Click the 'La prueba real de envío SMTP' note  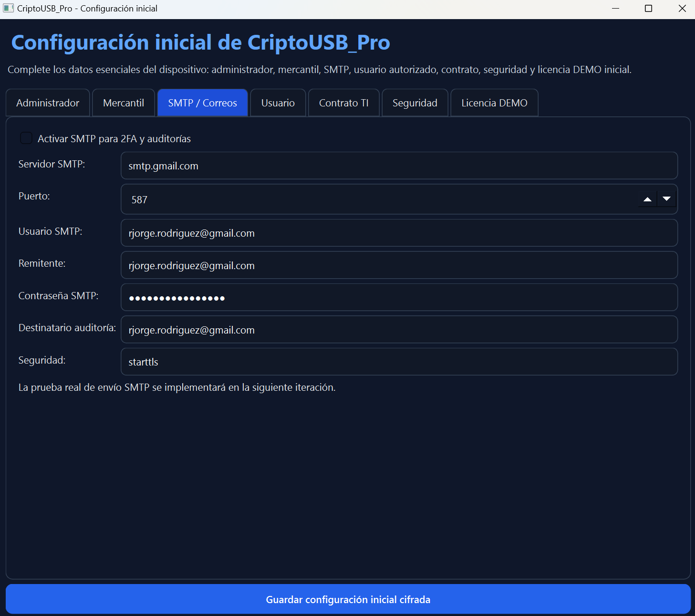[x=177, y=387]
